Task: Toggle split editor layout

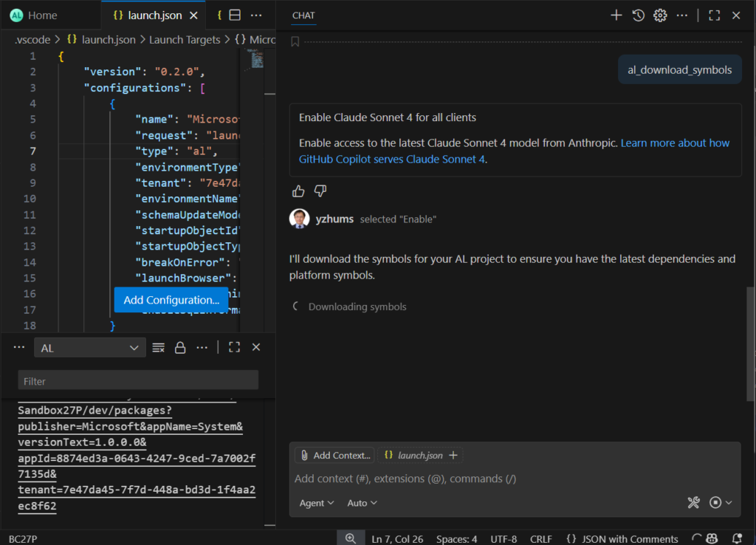Action: [x=235, y=15]
